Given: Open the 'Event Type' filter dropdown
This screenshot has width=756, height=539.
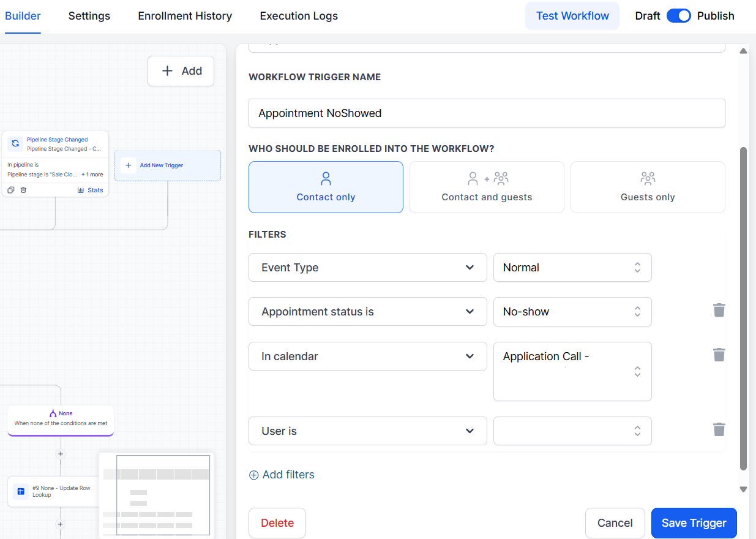Looking at the screenshot, I should tap(367, 268).
